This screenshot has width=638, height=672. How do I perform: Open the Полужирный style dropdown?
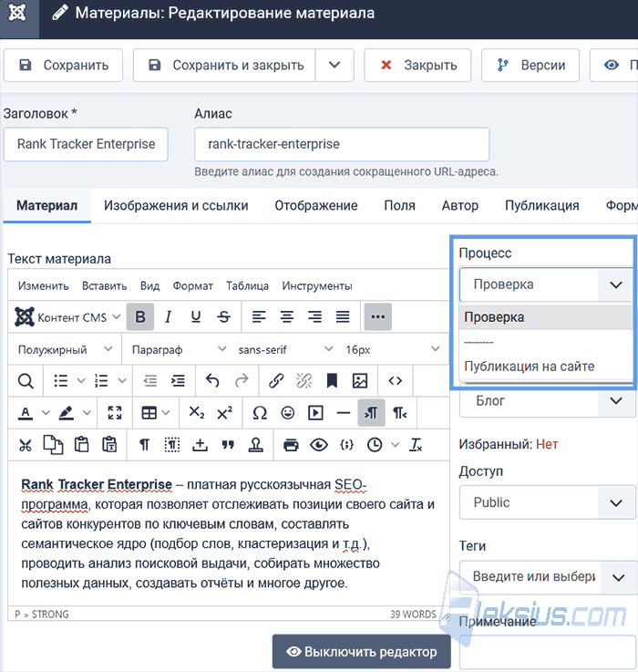tap(65, 350)
